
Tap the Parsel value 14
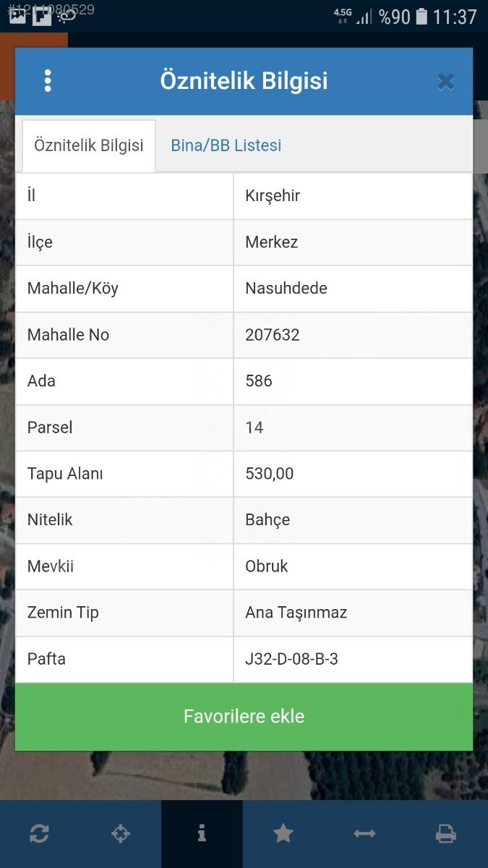click(254, 427)
